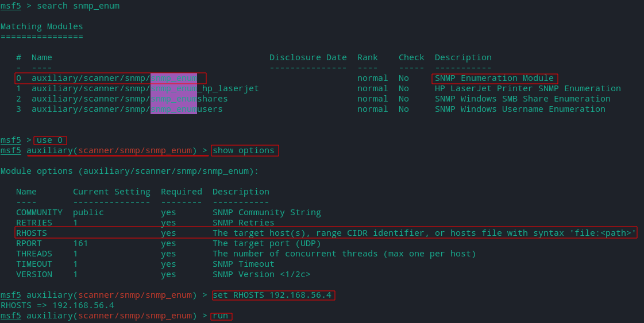Image resolution: width=644 pixels, height=323 pixels.
Task: Click 'use 0' command
Action: coord(50,141)
